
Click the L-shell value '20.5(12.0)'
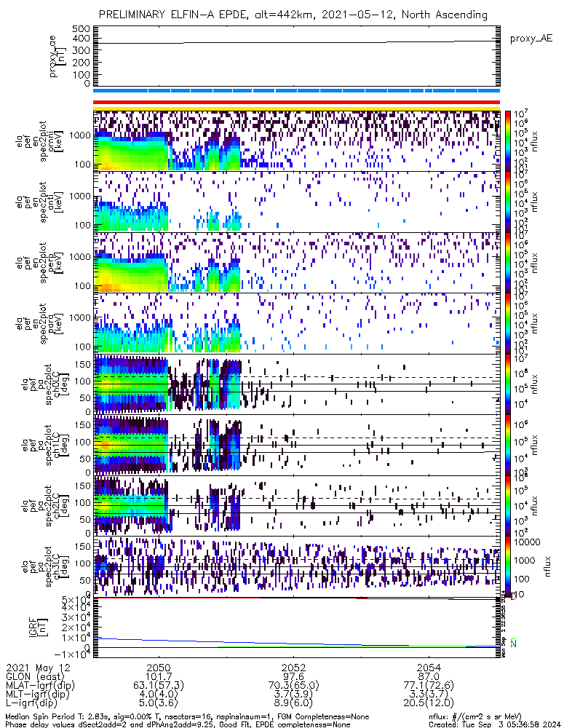pyautogui.click(x=429, y=703)
